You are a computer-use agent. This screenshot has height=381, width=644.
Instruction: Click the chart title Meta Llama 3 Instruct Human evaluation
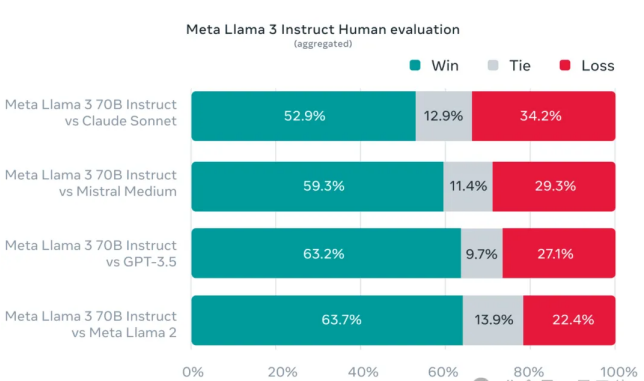[323, 30]
